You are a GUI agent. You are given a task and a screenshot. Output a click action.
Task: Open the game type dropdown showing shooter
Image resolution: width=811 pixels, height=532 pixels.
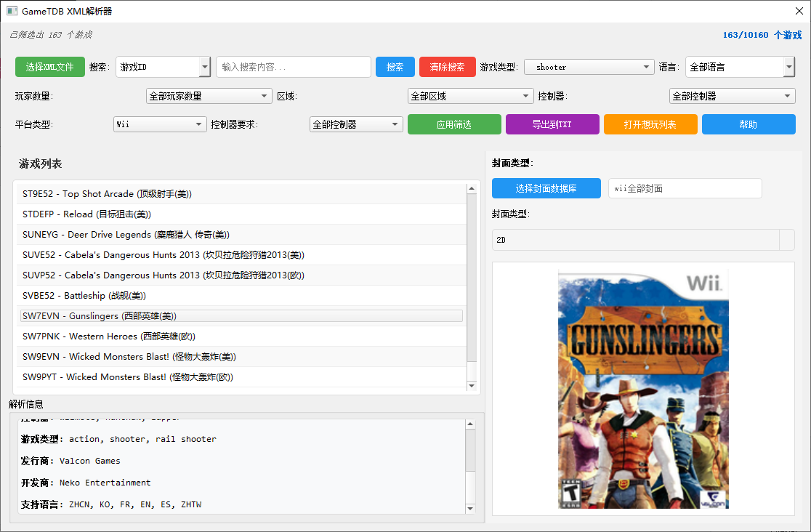(589, 68)
